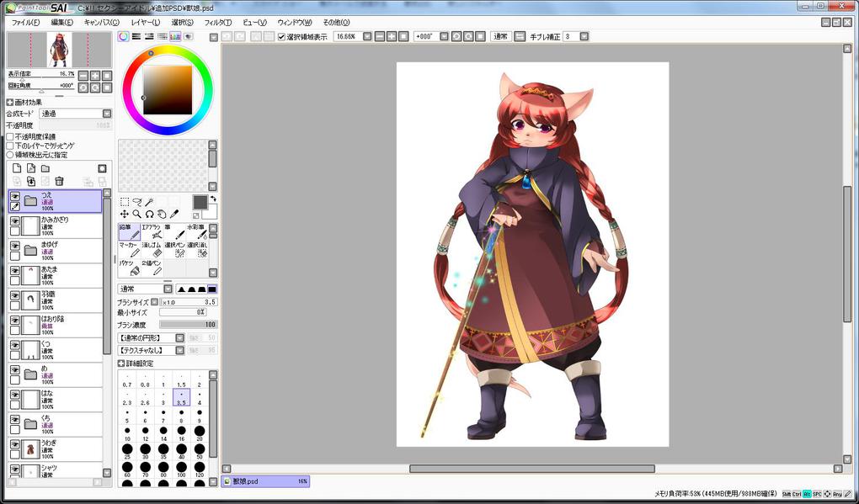Delete the selected layer with trash icon
The image size is (859, 504).
click(60, 181)
